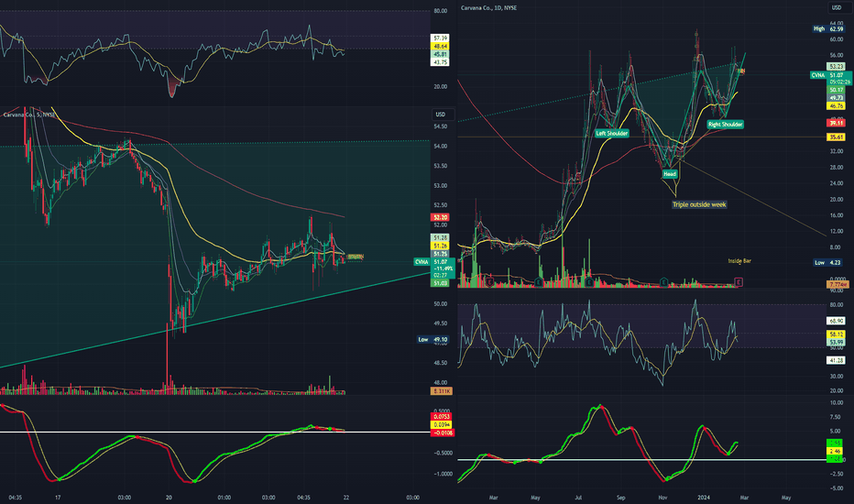Screen dimensions: 854x504
Task: Select the Triple outside week text note
Action: pos(699,204)
